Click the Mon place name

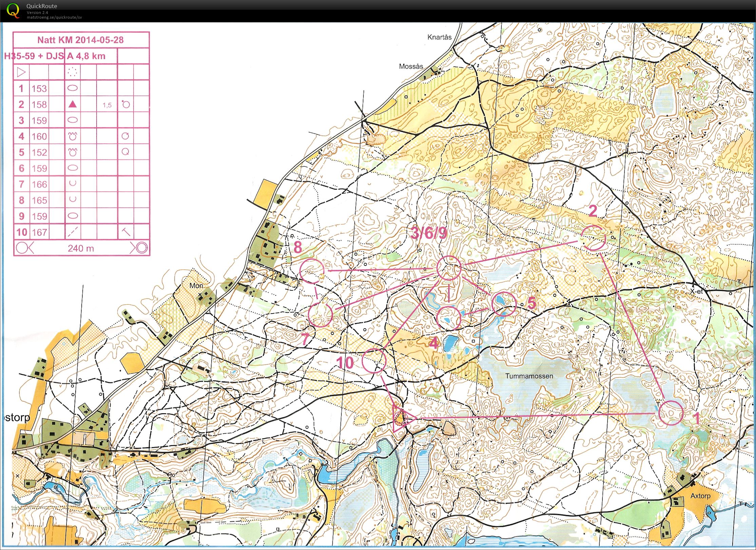[196, 286]
